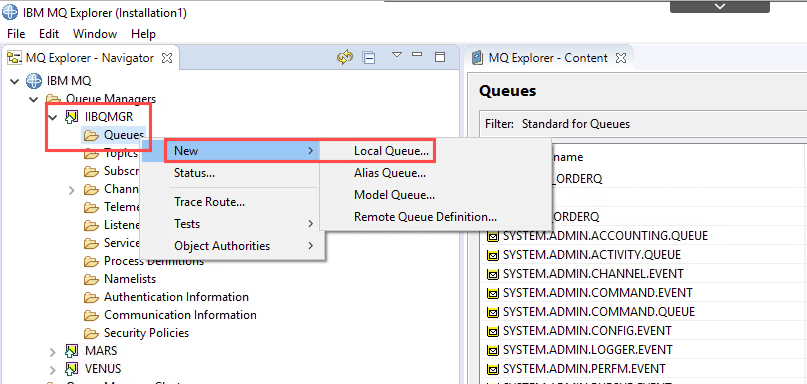807x384 pixels.
Task: Select the SYSTEM.ADMIN.LOGGER.EVENT queue row
Action: [x=588, y=350]
